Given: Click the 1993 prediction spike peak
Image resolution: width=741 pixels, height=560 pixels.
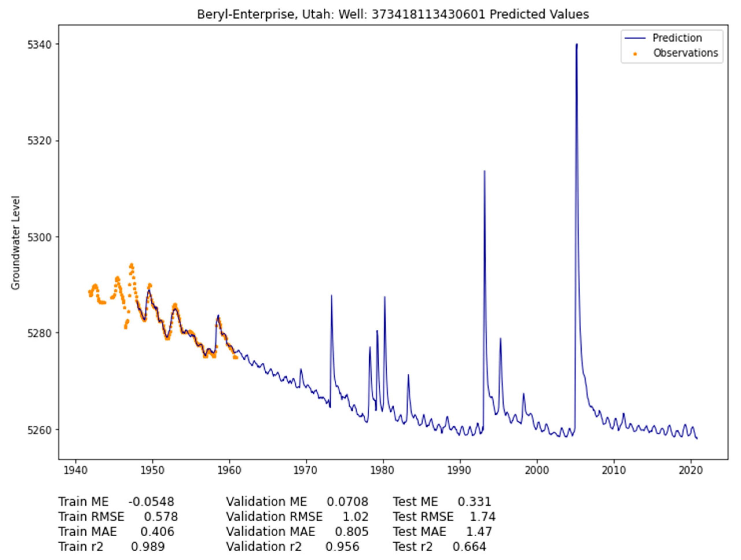Looking at the screenshot, I should (484, 171).
